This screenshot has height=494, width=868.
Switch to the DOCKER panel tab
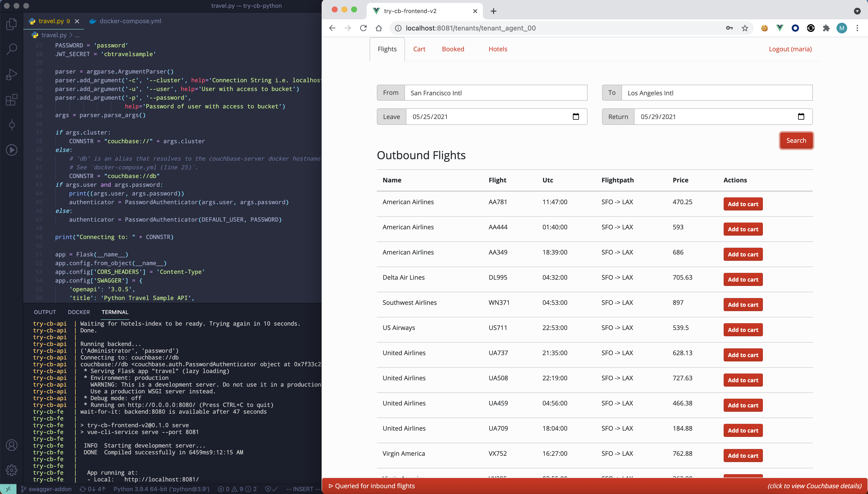pos(79,312)
